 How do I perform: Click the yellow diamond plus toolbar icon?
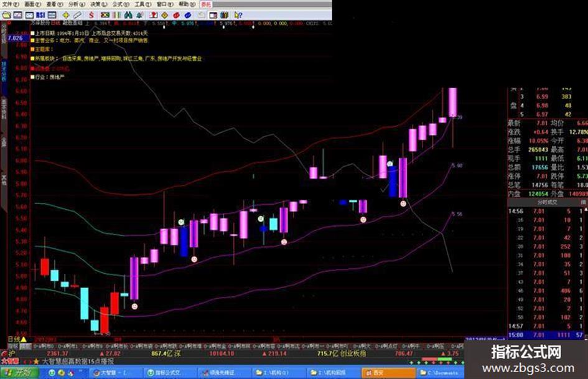click(65, 15)
